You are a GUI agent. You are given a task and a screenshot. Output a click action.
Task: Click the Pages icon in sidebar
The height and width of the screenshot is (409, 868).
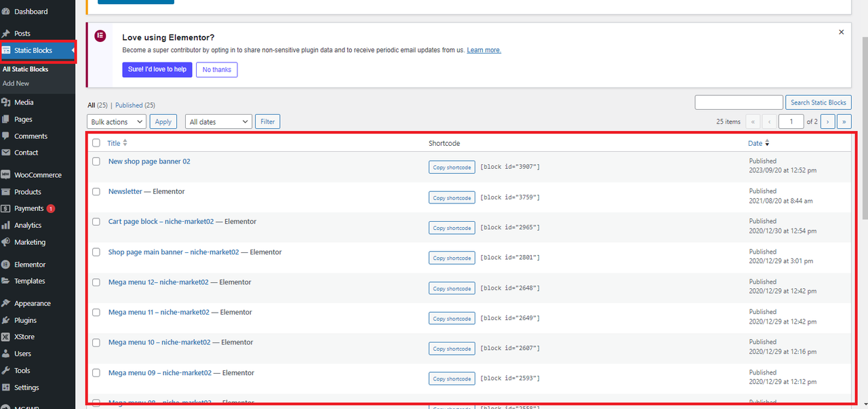(x=6, y=119)
